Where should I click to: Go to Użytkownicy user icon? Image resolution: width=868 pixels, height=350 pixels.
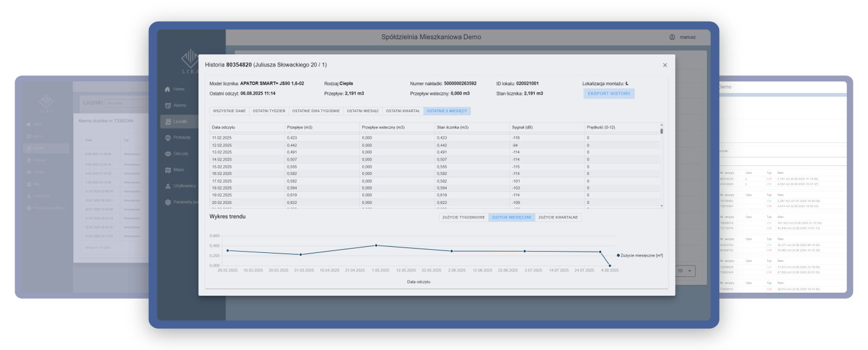[168, 186]
